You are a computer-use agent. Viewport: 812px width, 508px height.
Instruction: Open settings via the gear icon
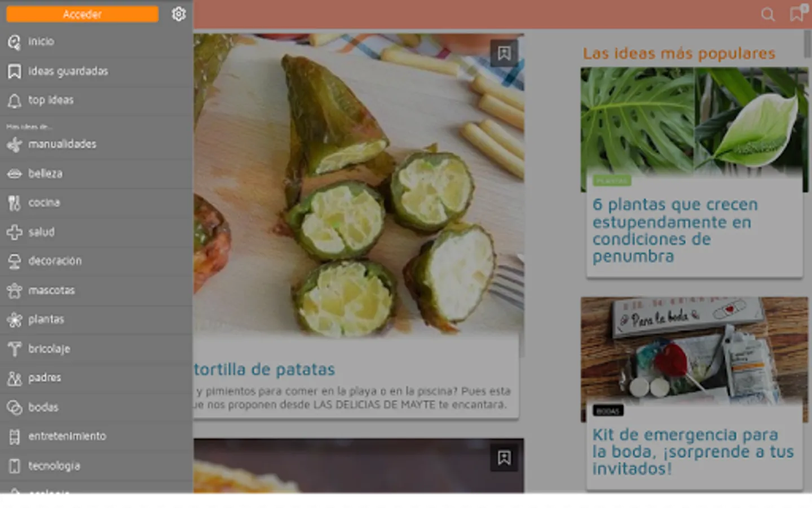pyautogui.click(x=179, y=14)
